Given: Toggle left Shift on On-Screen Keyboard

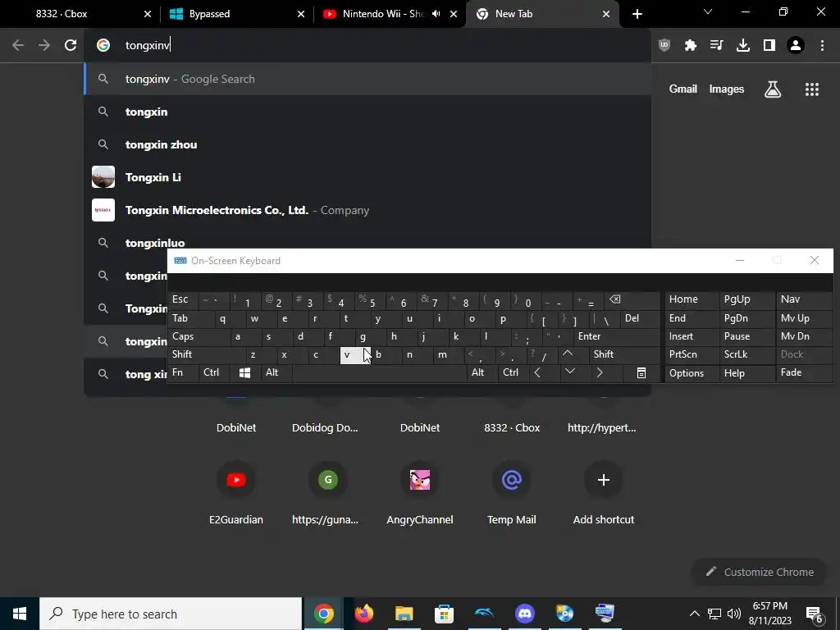Looking at the screenshot, I should click(207, 354).
